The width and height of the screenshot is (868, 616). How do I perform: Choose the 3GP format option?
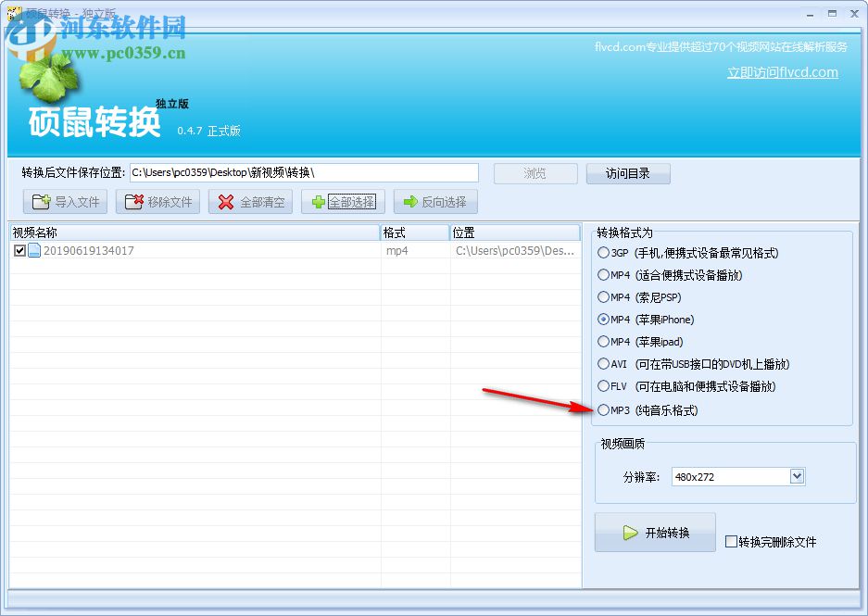pos(603,253)
